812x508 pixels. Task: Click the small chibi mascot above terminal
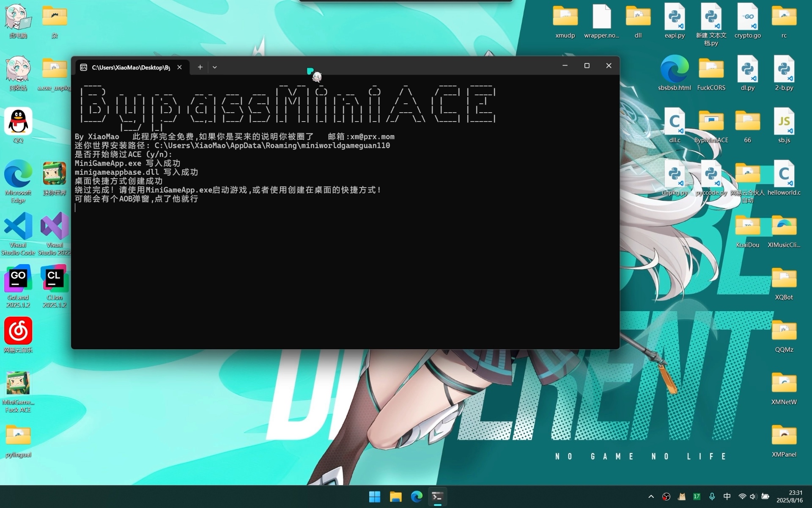pos(317,77)
